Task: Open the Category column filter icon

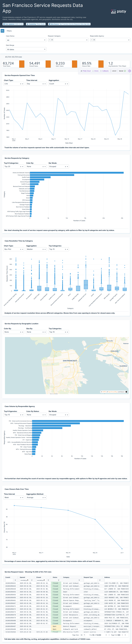Action: (x=79, y=580)
